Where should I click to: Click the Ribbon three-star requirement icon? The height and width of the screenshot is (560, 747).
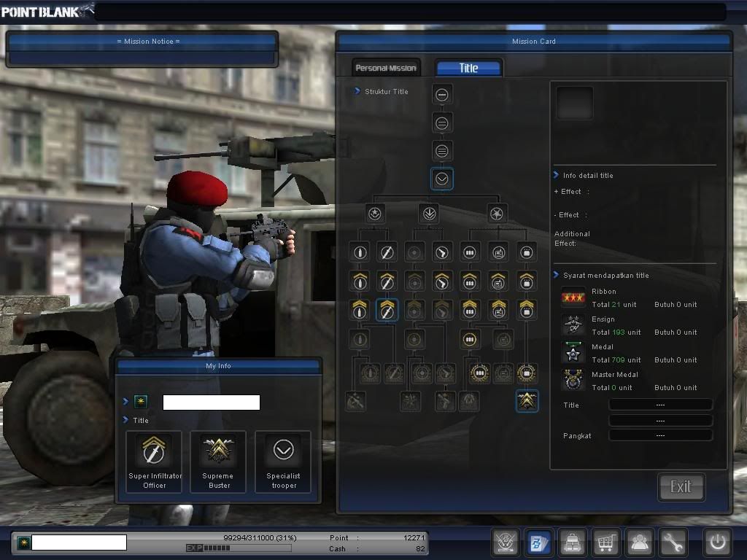tap(573, 297)
